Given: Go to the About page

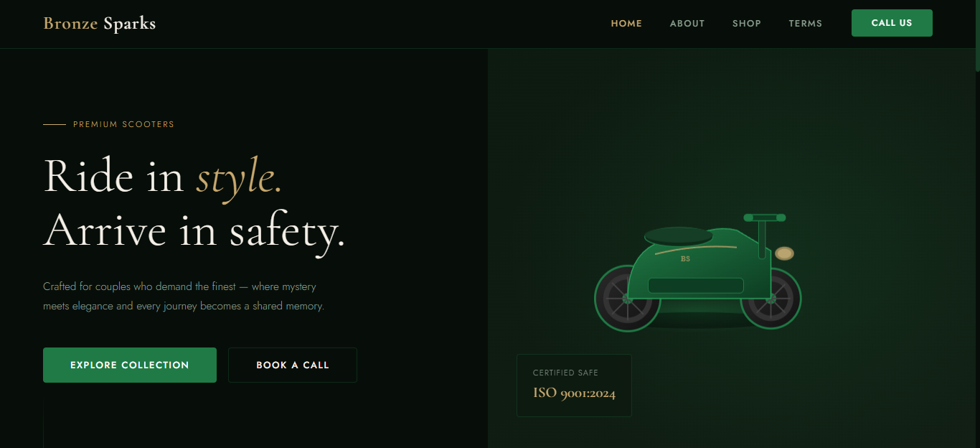Looking at the screenshot, I should point(687,23).
